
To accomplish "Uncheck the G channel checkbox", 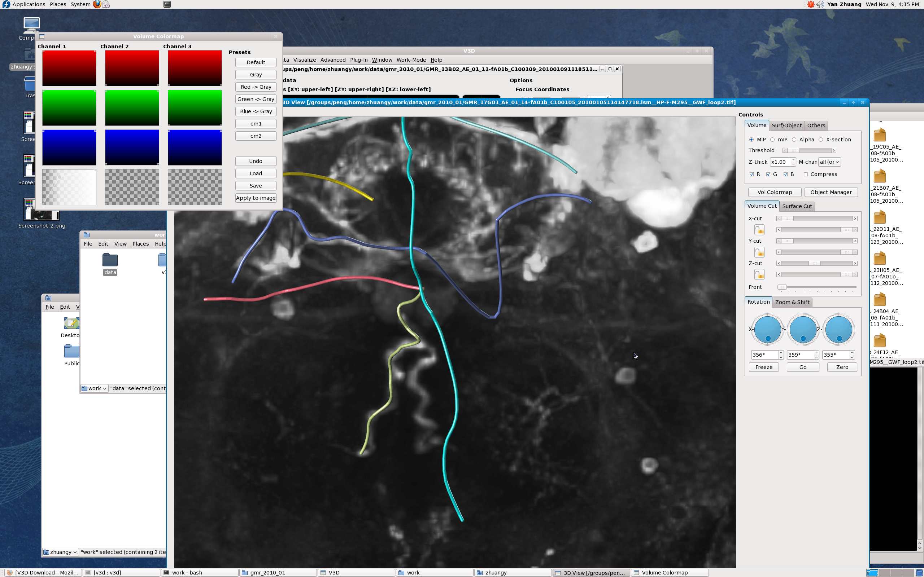I will [x=768, y=175].
